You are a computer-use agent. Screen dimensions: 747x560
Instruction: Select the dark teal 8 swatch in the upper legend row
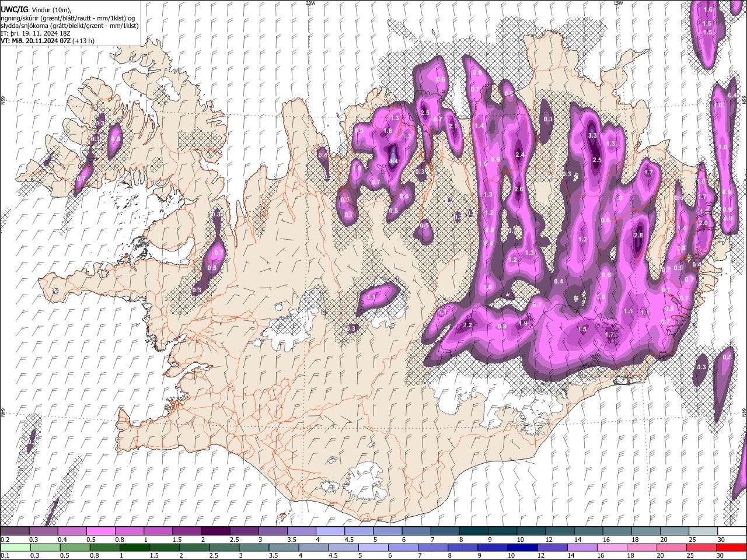474,531
